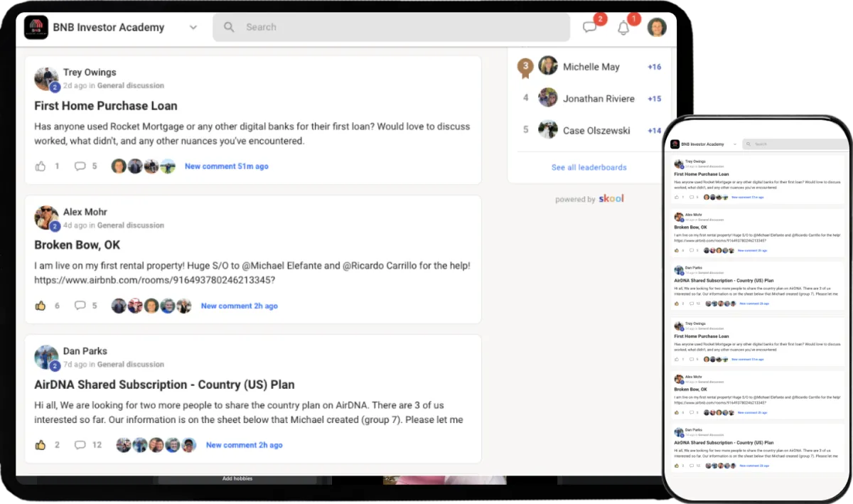Click Case Olszewski's leaderboard avatar
This screenshot has width=853, height=504.
(x=548, y=129)
